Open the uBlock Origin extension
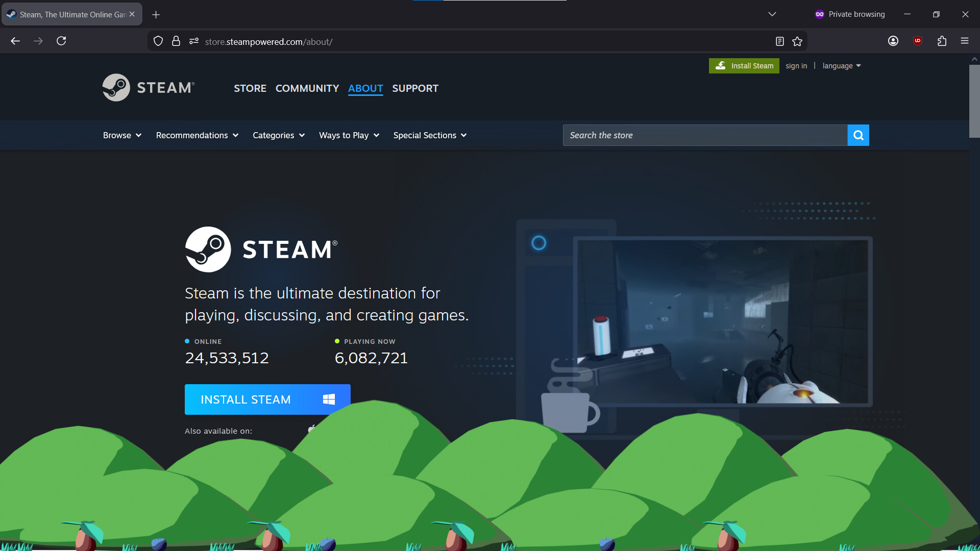The image size is (980, 551). (x=918, y=41)
